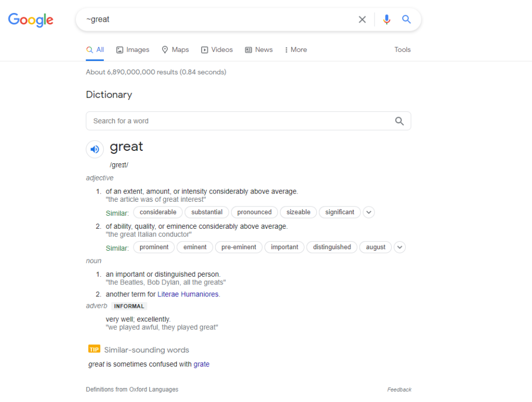Image resolution: width=532 pixels, height=402 pixels.
Task: Follow the 'grate' link
Action: point(202,365)
